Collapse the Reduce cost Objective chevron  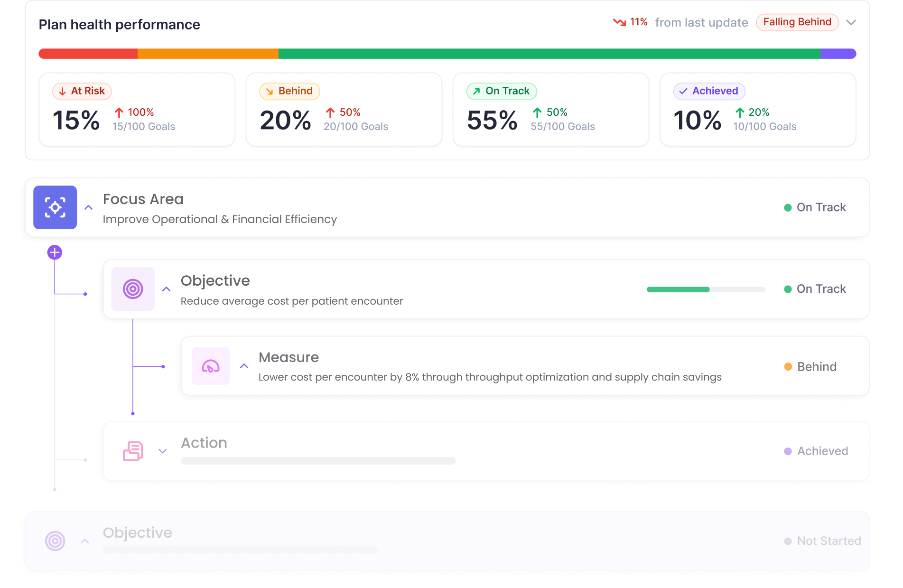pos(166,289)
